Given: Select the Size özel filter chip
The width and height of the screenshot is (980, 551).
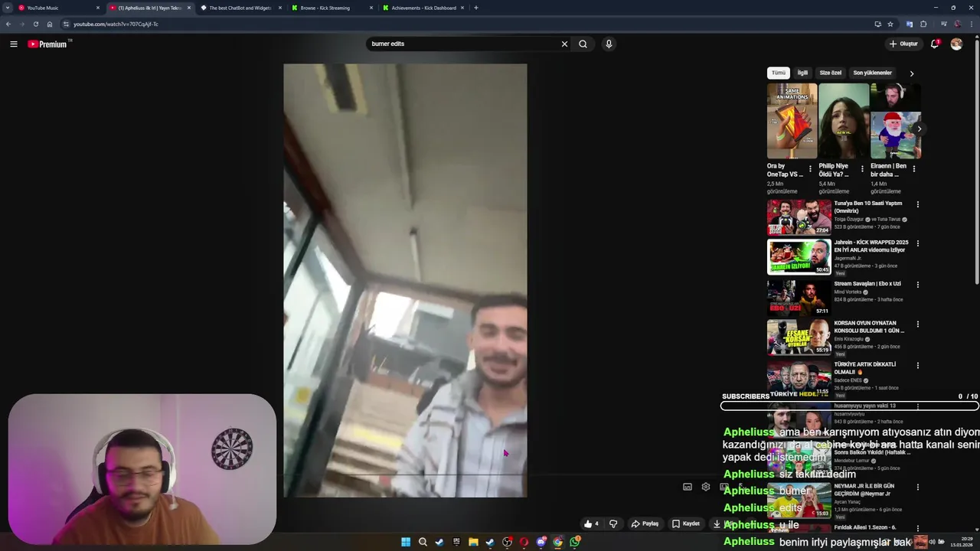Looking at the screenshot, I should (x=831, y=73).
